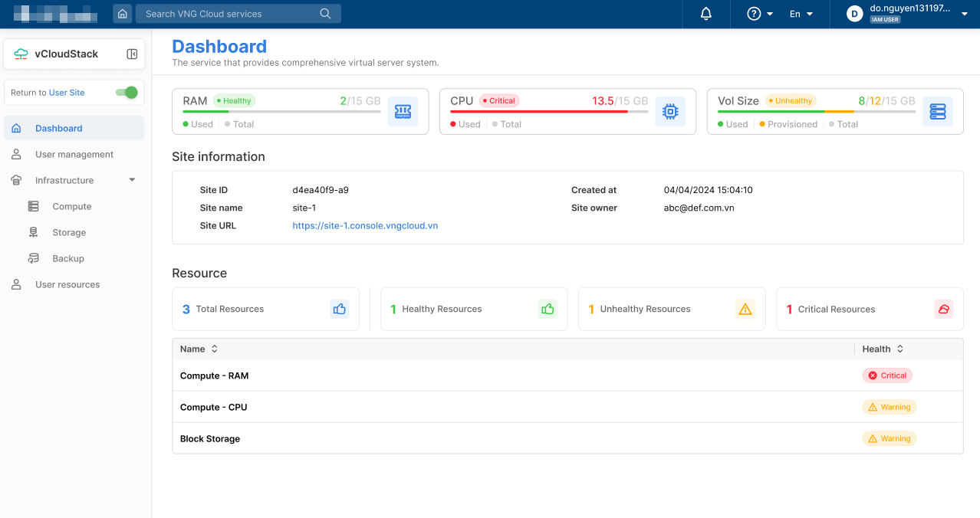Collapse the Infrastructure menu section
This screenshot has width=980, height=518.
(132, 180)
